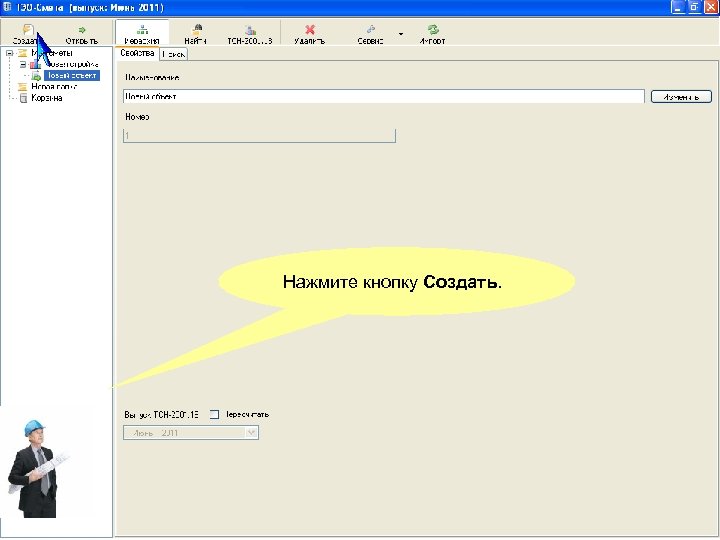Click the Новая папка folder icon

tap(22, 87)
